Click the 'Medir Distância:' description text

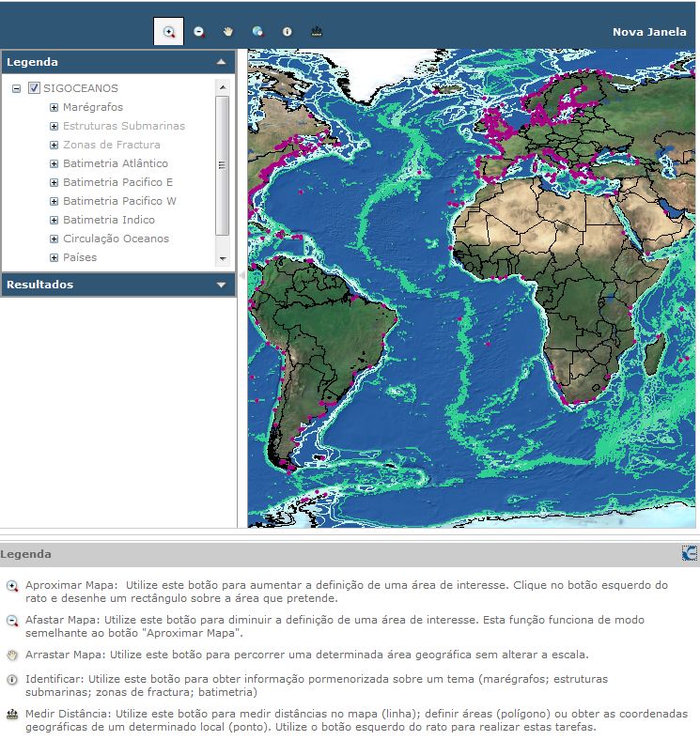pyautogui.click(x=357, y=720)
